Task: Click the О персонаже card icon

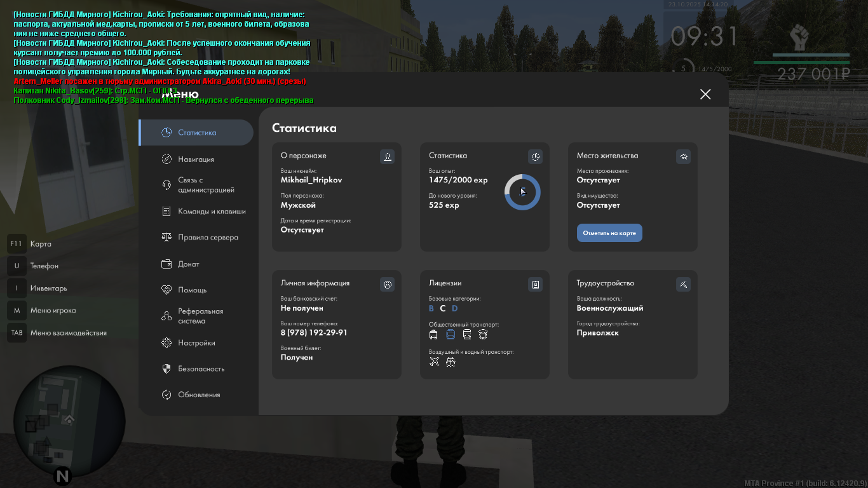Action: point(387,156)
